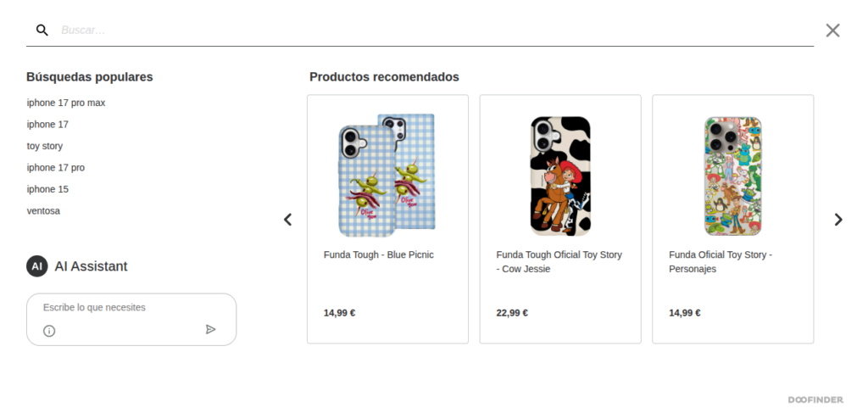
Task: Close the search overlay with X
Action: tap(832, 31)
